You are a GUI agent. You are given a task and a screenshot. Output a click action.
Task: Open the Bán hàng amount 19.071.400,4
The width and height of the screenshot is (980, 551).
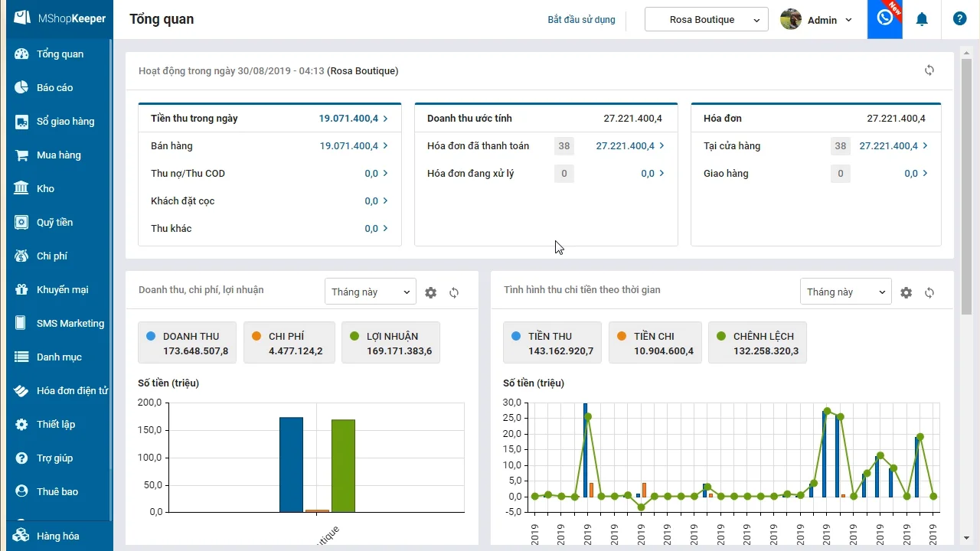349,146
